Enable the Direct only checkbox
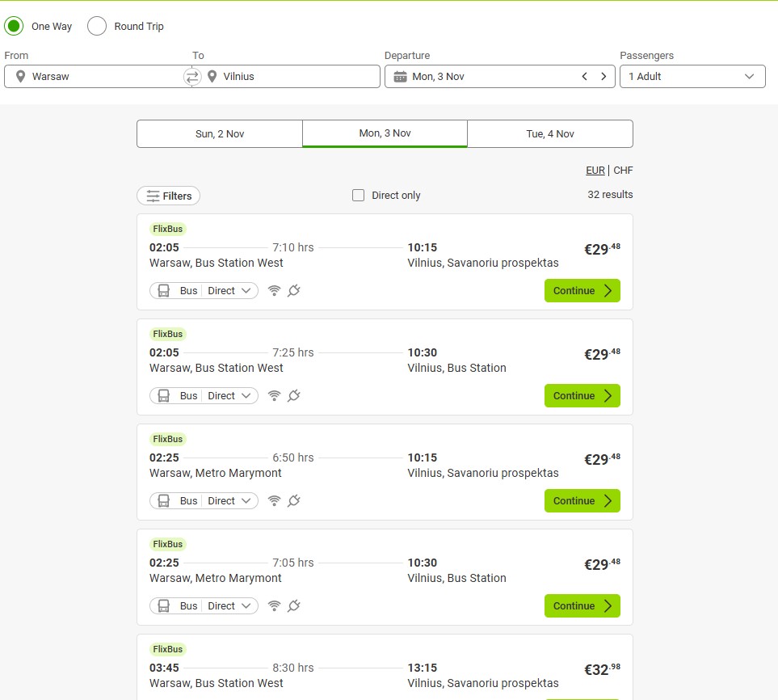This screenshot has width=778, height=700. point(359,196)
